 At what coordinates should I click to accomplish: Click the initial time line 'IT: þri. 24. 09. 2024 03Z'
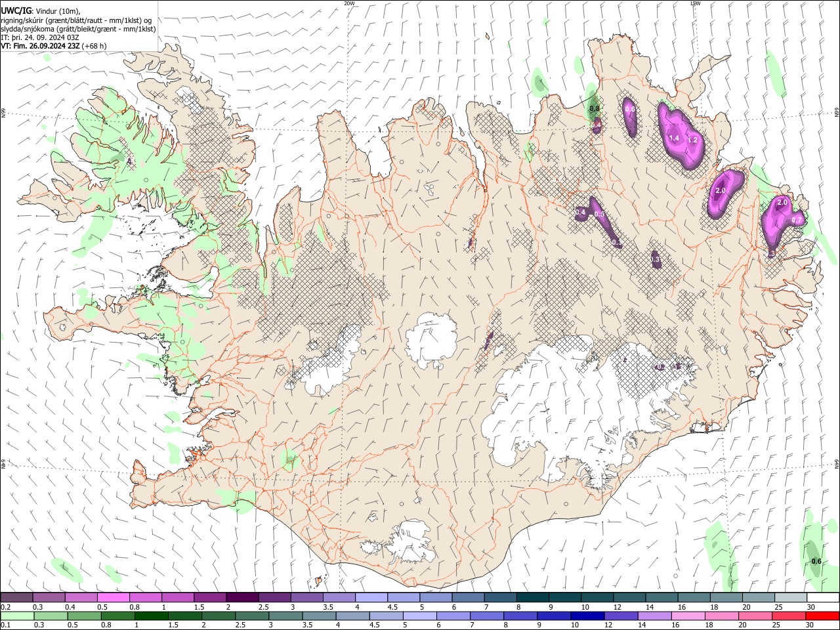pos(40,37)
